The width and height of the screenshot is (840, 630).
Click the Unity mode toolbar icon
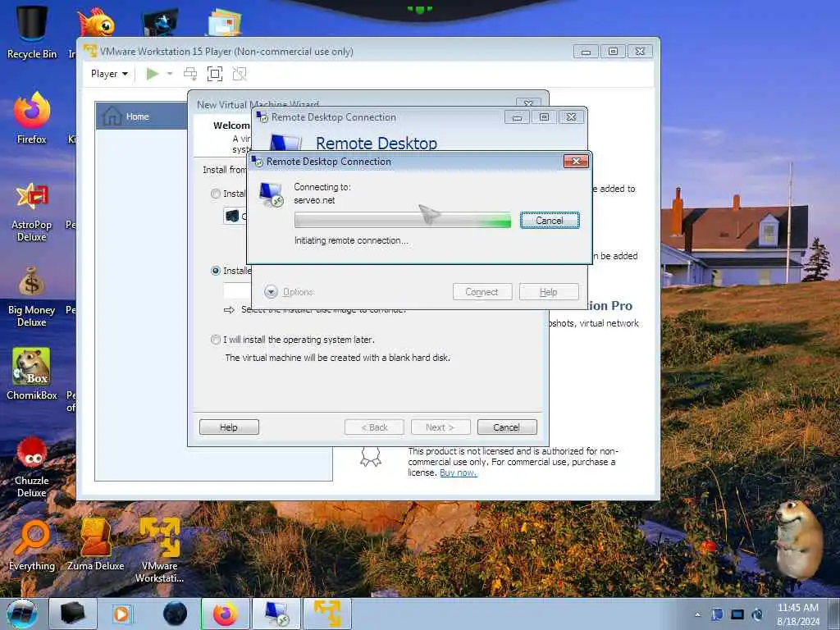(240, 74)
